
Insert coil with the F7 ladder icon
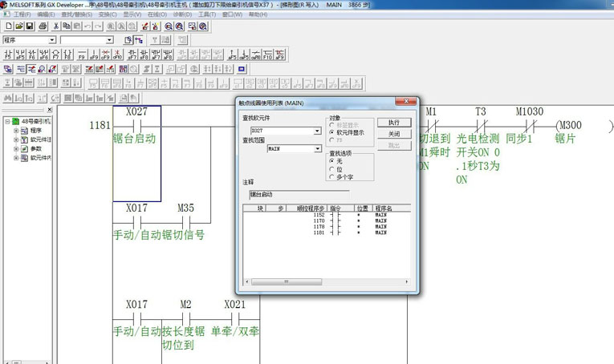pos(56,55)
